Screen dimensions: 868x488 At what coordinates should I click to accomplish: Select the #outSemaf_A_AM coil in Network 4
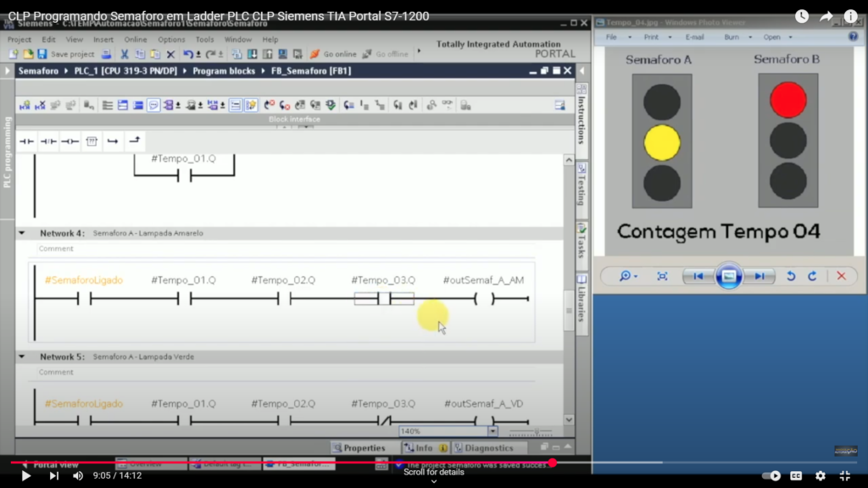[484, 299]
